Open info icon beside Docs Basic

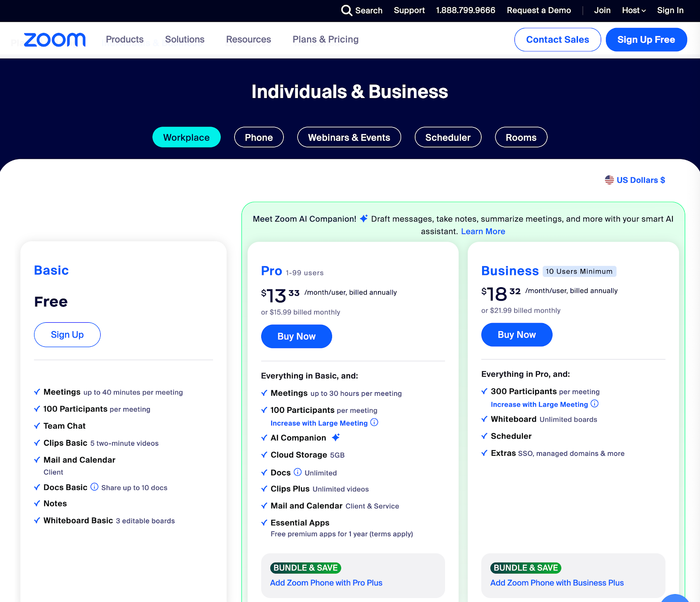click(x=94, y=487)
